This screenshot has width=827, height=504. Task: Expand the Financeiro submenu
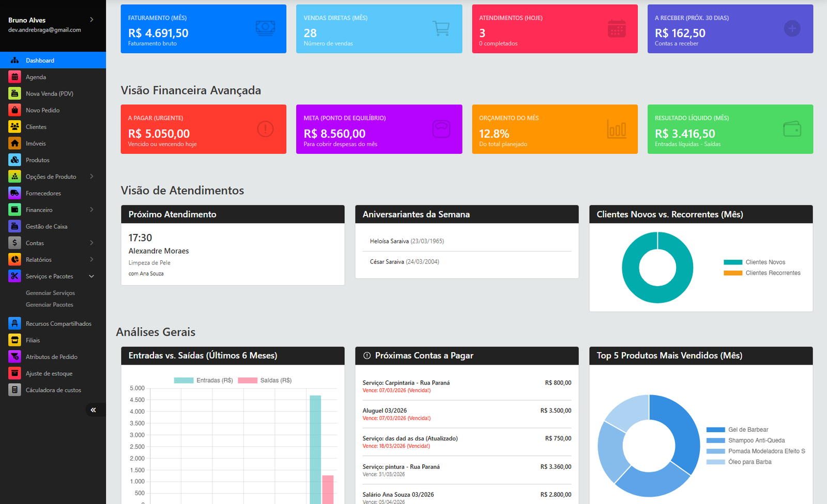point(91,210)
